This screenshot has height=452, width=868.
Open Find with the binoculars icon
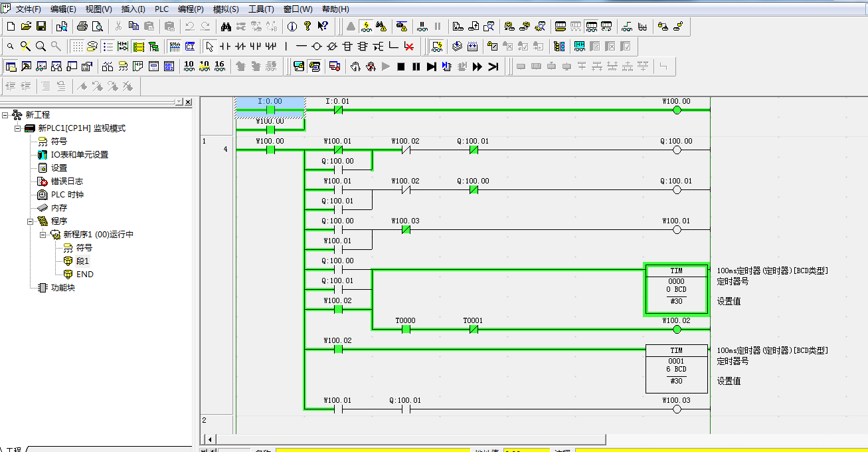tap(226, 27)
